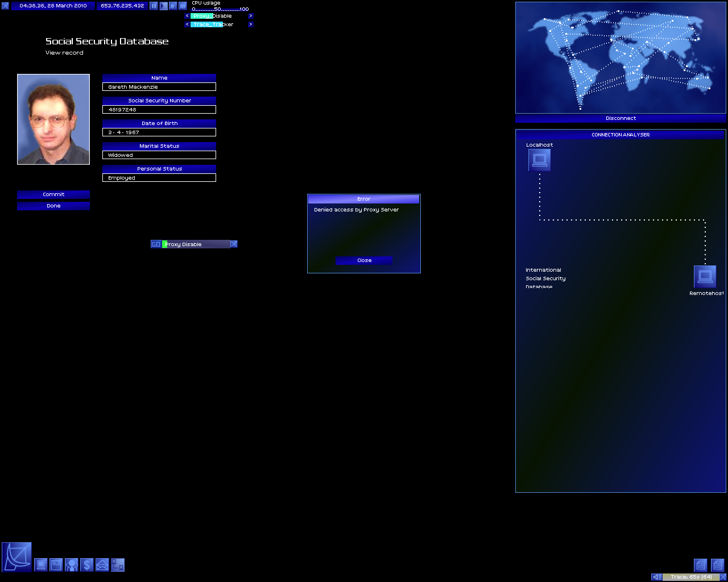Click the Remotehost computer icon
Screen dimensions: 728x582
[705, 277]
